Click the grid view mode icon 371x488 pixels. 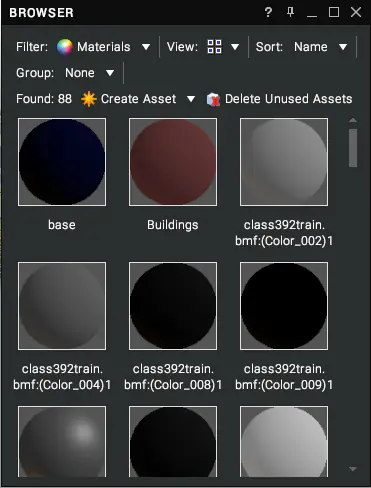[214, 47]
